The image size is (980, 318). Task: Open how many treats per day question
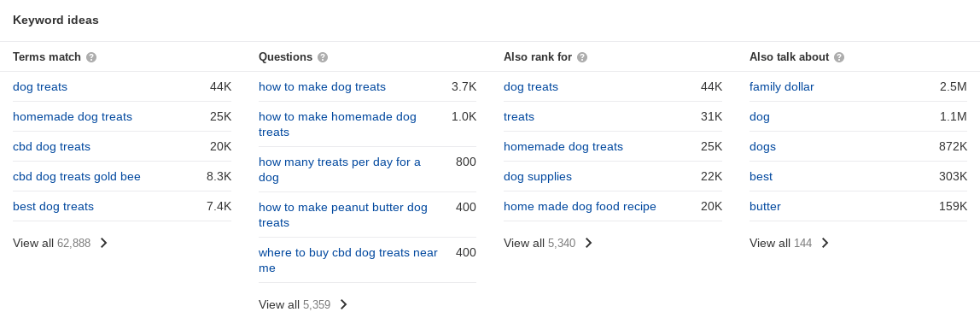[340, 169]
